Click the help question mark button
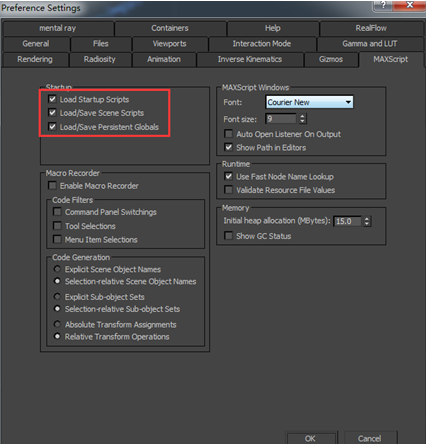 [383, 5]
